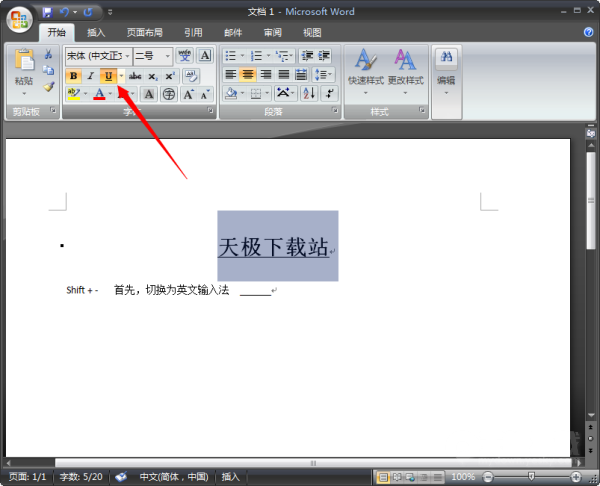
Task: Justify paragraph text
Action: (284, 74)
